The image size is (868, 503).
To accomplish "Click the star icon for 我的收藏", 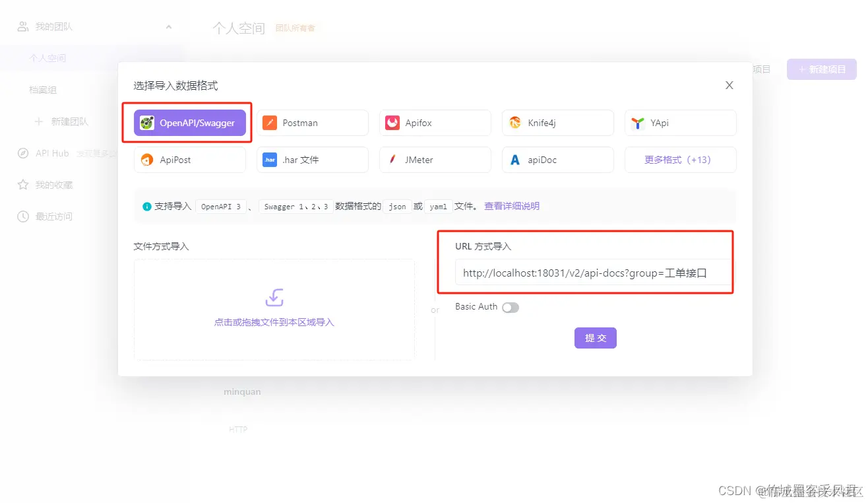I will [23, 185].
